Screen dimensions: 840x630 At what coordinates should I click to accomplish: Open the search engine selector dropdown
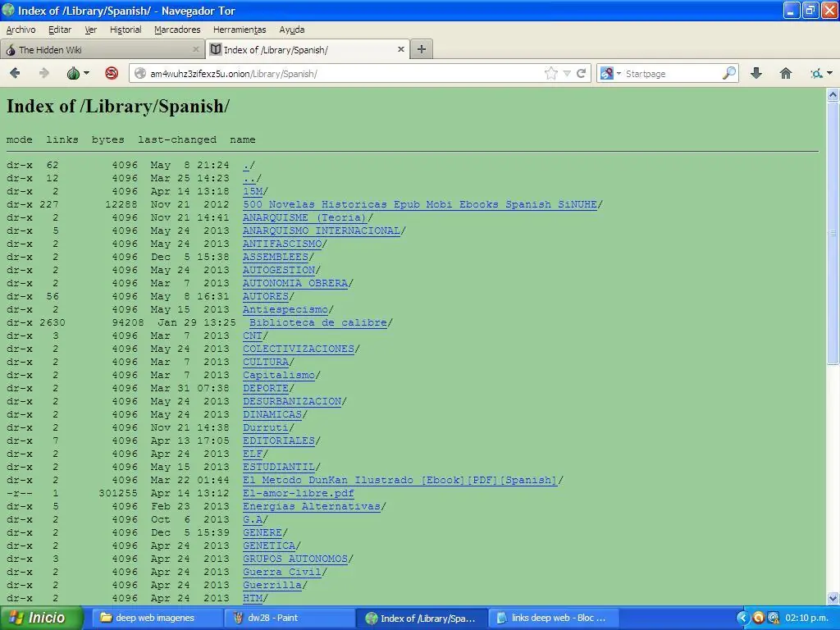click(610, 73)
